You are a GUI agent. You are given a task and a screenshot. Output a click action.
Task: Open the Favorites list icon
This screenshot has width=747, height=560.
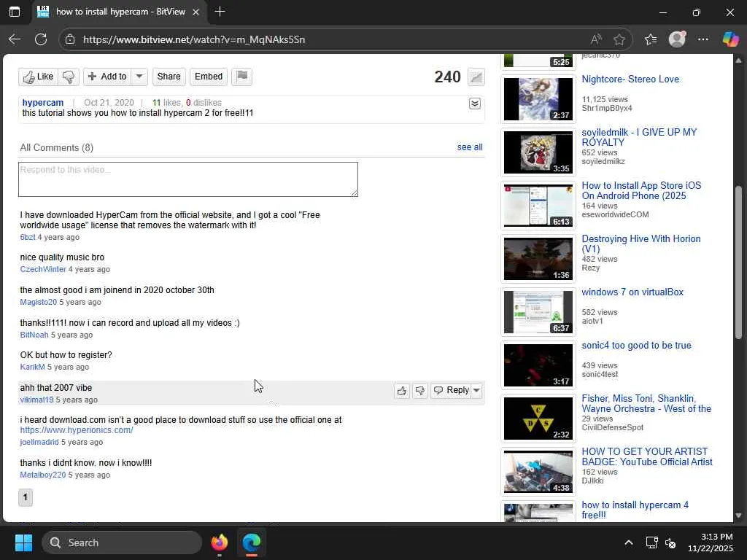click(650, 39)
